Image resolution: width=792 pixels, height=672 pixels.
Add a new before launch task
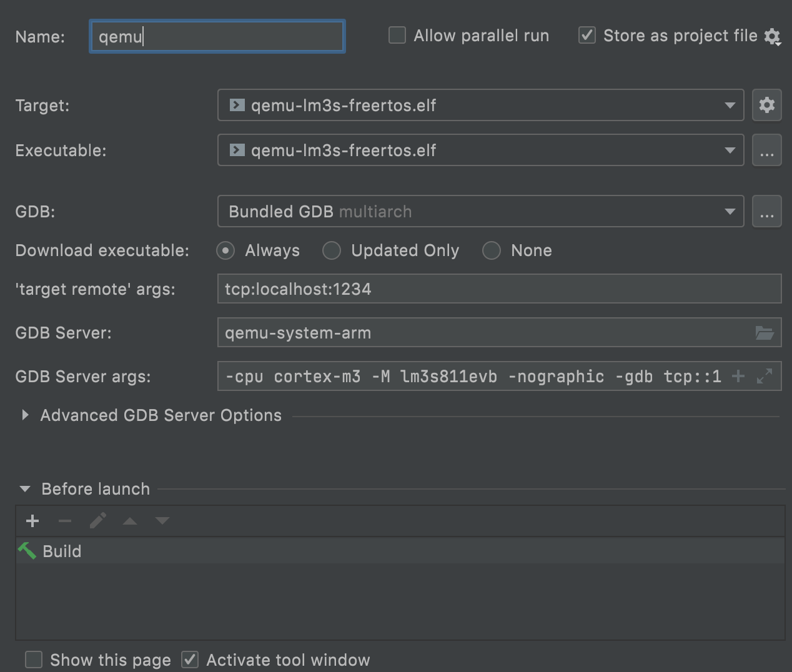32,521
